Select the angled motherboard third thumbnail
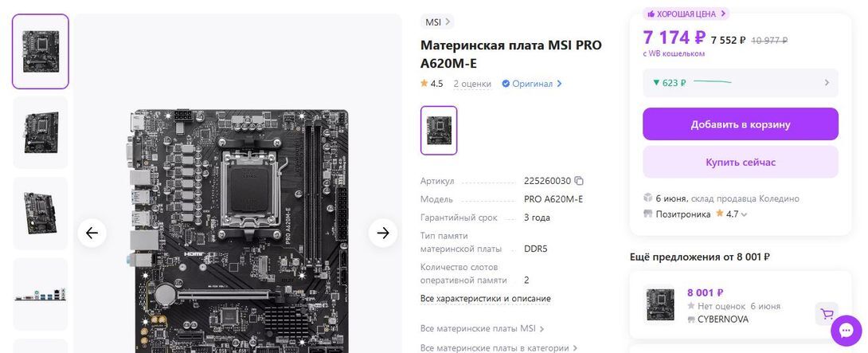 (x=41, y=214)
